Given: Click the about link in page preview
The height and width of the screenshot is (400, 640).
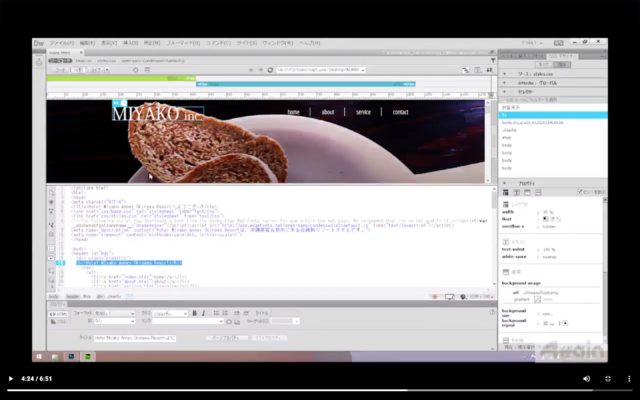Looking at the screenshot, I should pyautogui.click(x=328, y=112).
